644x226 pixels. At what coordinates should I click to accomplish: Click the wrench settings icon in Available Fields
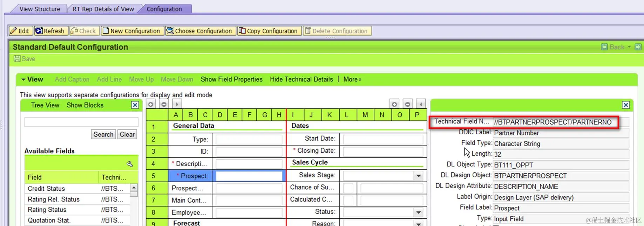pyautogui.click(x=130, y=164)
